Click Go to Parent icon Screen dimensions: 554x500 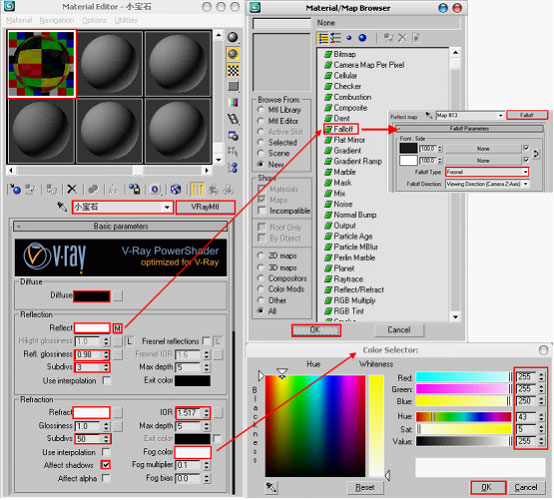click(213, 189)
